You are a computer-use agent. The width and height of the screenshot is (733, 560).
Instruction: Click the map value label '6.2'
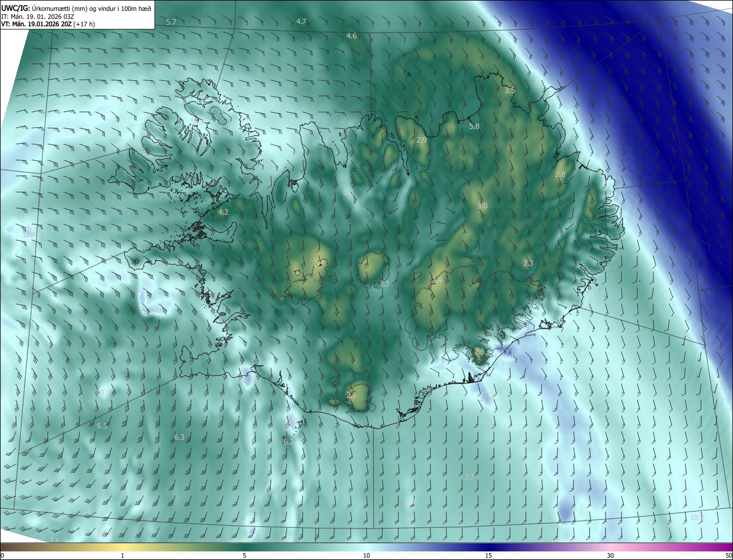(x=288, y=442)
